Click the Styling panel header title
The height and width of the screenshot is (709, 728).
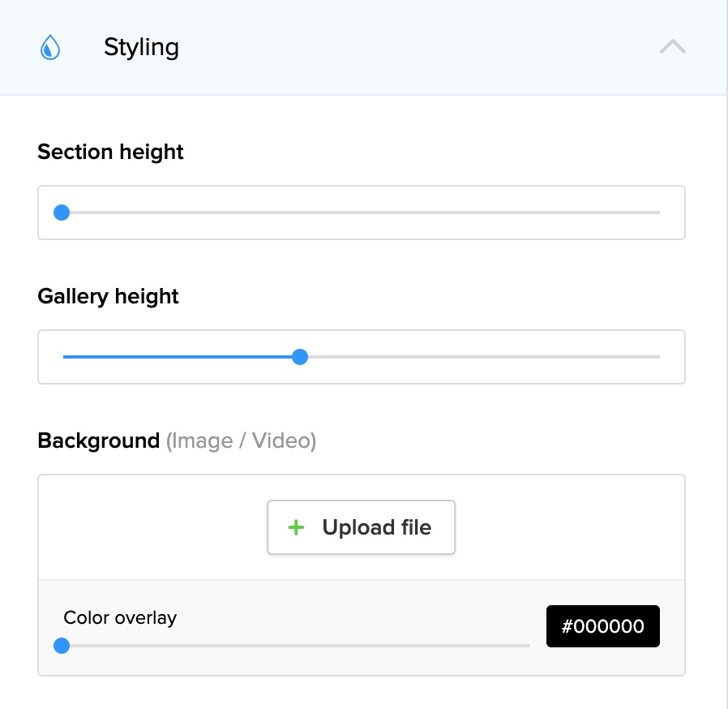tap(141, 48)
